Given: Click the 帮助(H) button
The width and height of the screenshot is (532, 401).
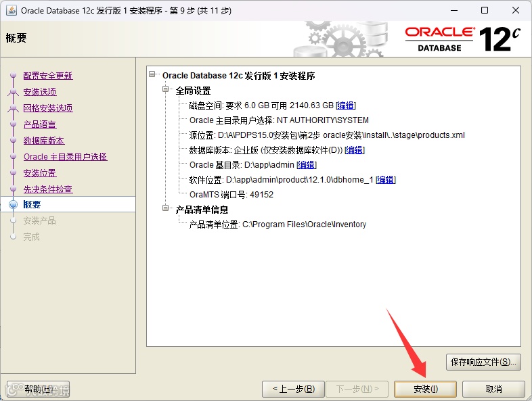Looking at the screenshot, I should 38,389.
